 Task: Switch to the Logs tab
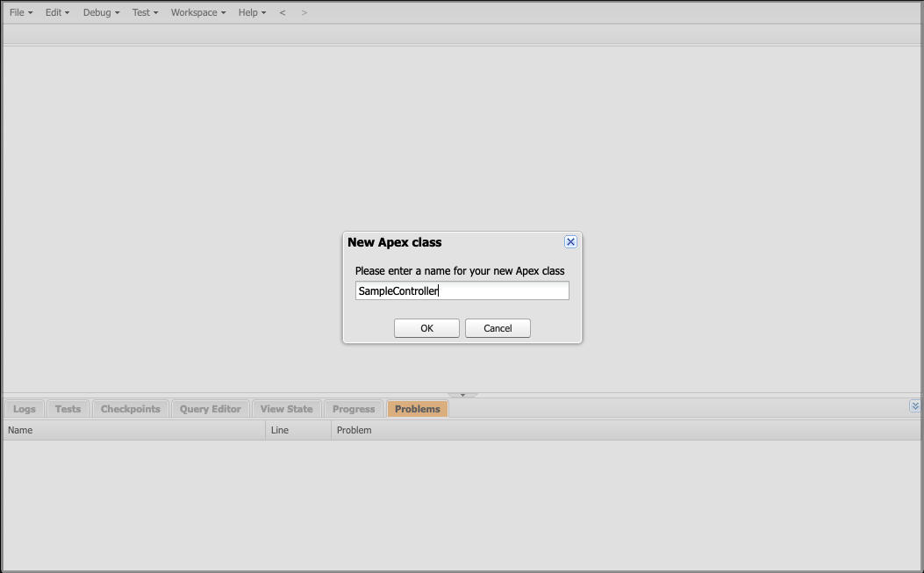pyautogui.click(x=25, y=409)
